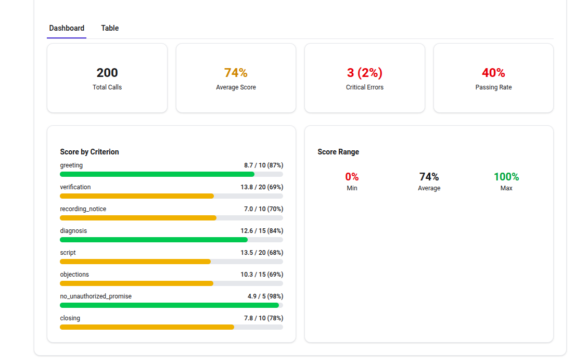The image size is (588, 364).
Task: Select the recording_notice progress bar
Action: click(171, 218)
